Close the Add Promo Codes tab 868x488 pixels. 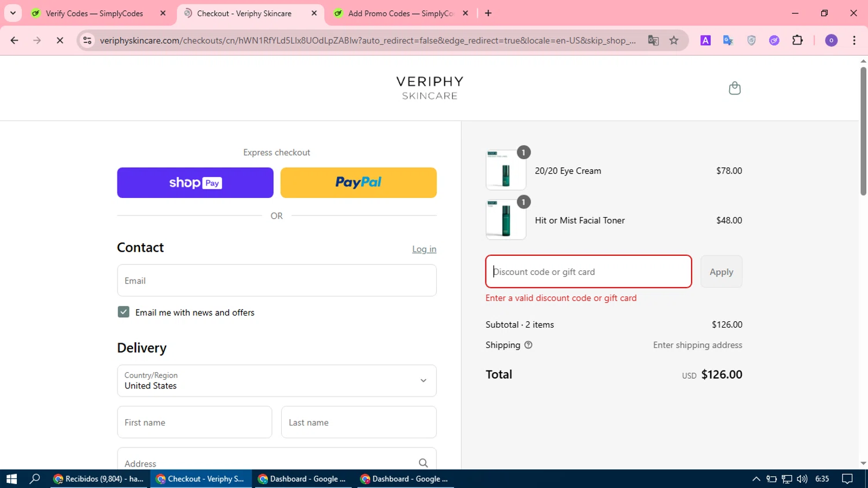click(465, 13)
